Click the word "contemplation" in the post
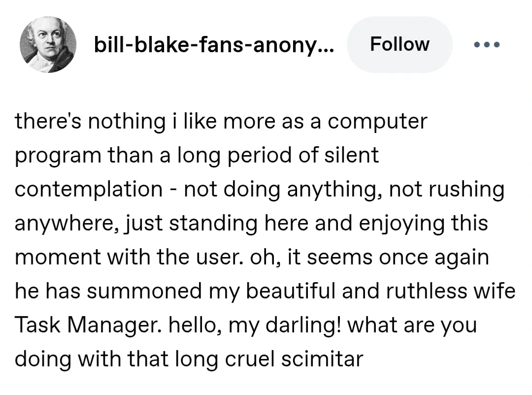Image resolution: width=532 pixels, height=395 pixels. 88,189
